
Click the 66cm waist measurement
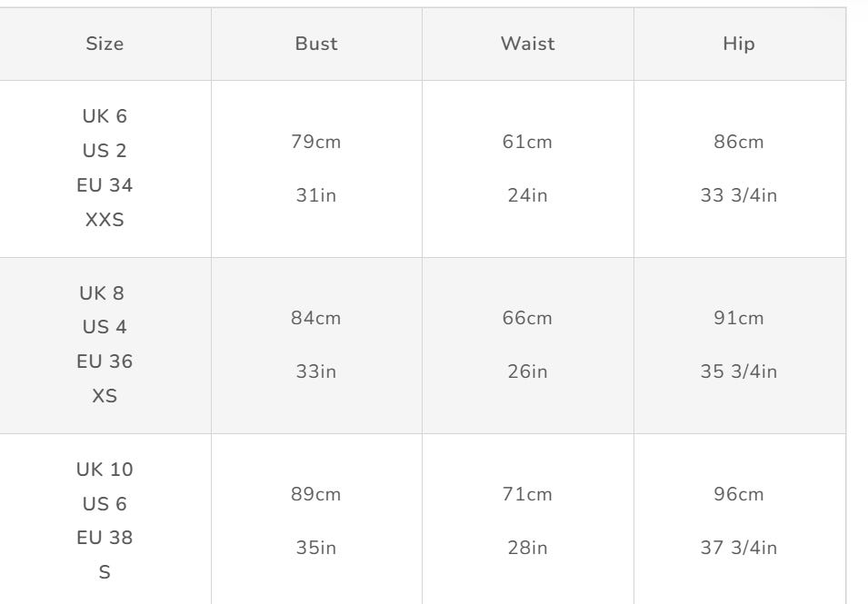(527, 318)
